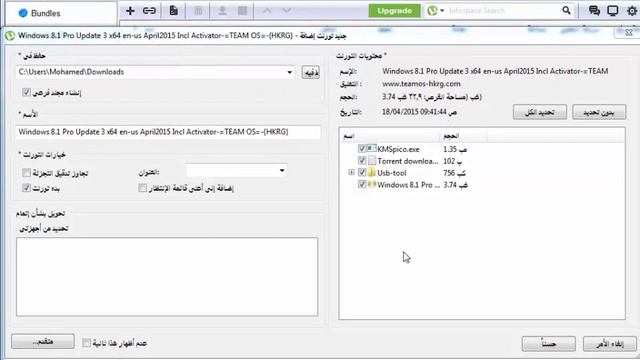
Task: Click the search magnifier icon
Action: (566, 11)
